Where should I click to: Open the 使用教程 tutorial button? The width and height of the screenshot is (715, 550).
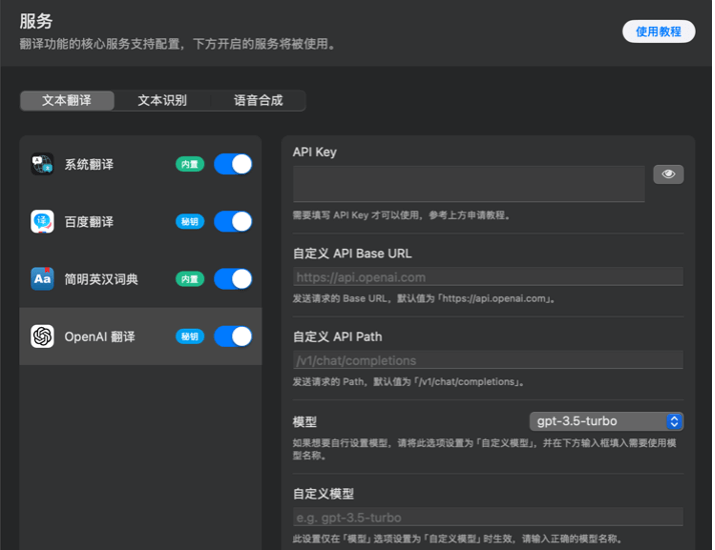click(658, 31)
